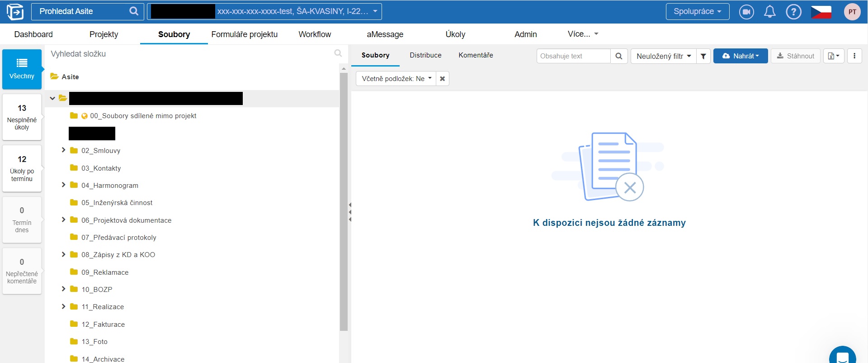Expand the 02_Smlouvy folder

click(63, 150)
